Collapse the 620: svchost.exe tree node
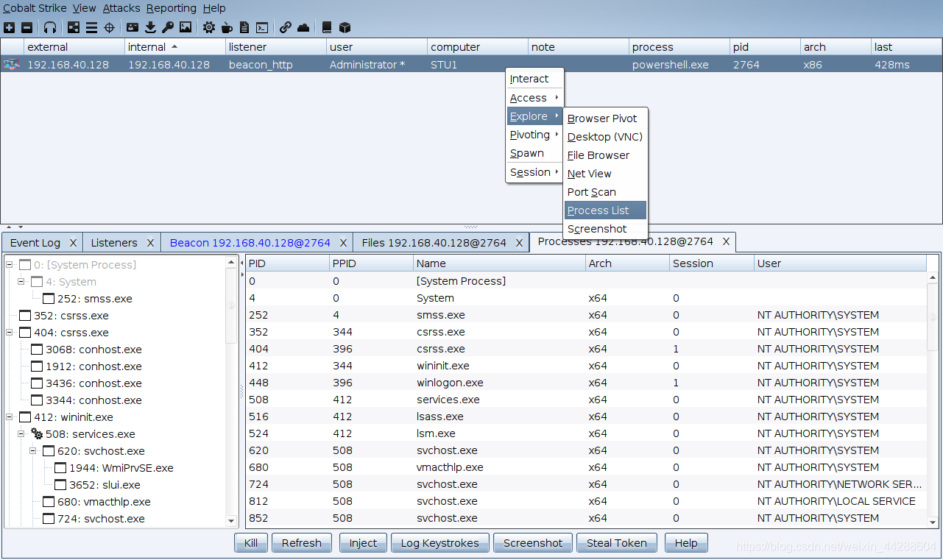Image resolution: width=943 pixels, height=560 pixels. [33, 451]
